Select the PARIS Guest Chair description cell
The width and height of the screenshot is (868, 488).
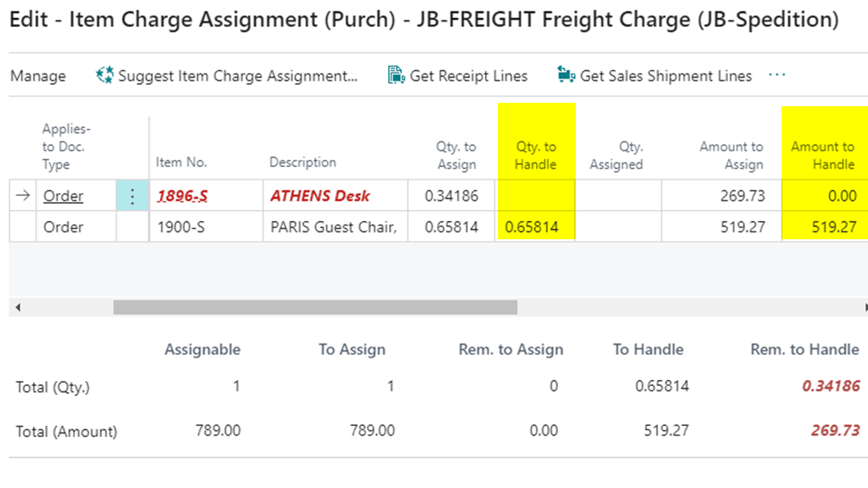coord(333,227)
